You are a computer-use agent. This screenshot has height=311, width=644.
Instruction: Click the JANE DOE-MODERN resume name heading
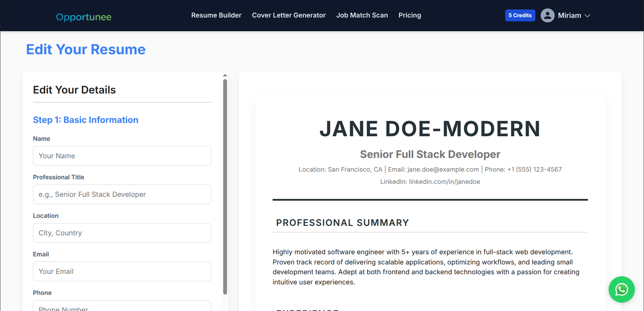[430, 129]
